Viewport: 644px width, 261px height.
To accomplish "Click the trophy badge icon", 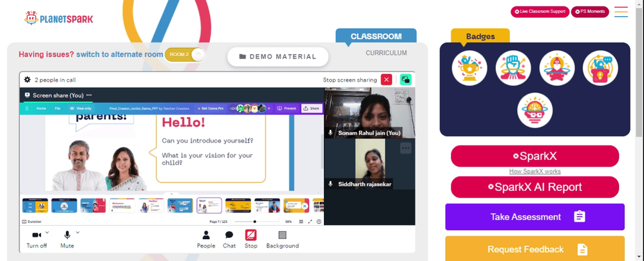I will point(469,68).
